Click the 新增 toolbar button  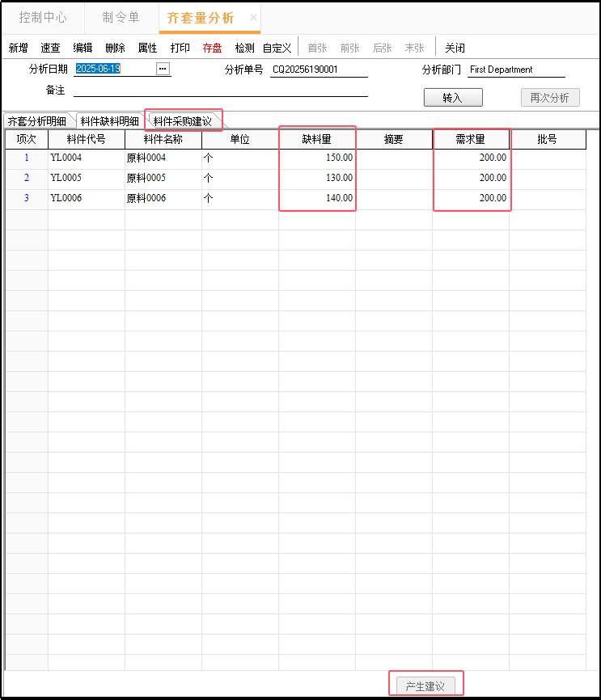click(x=18, y=48)
